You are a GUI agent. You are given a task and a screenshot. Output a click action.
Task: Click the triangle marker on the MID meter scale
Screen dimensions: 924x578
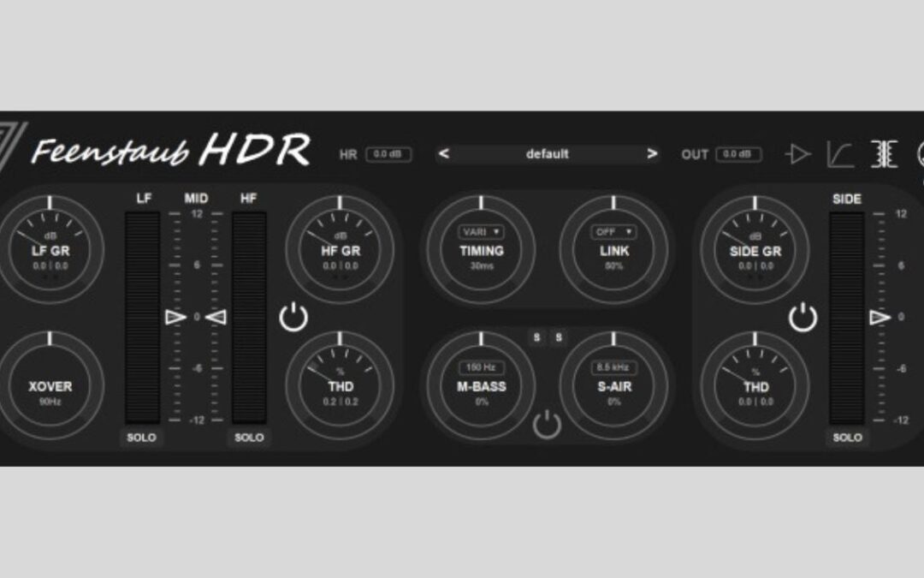coord(175,318)
